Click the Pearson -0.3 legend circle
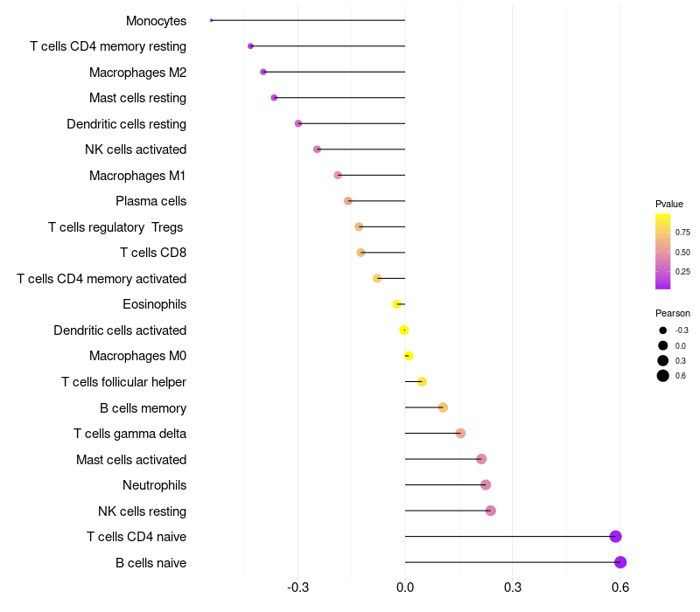 click(663, 330)
